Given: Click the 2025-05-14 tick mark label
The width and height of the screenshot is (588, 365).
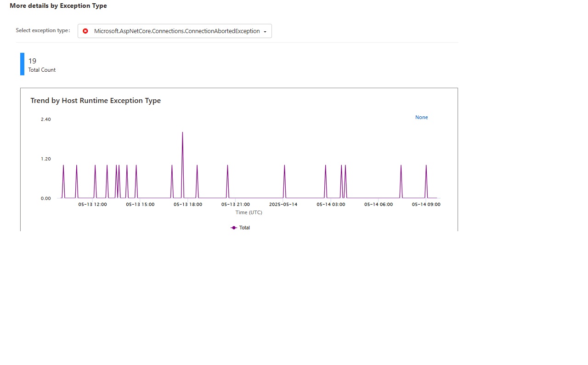Looking at the screenshot, I should point(283,205).
